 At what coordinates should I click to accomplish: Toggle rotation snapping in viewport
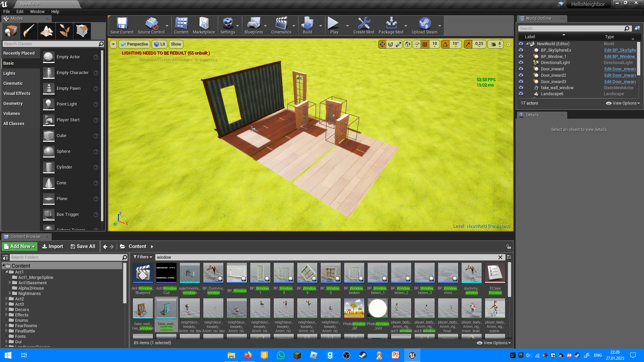point(445,44)
